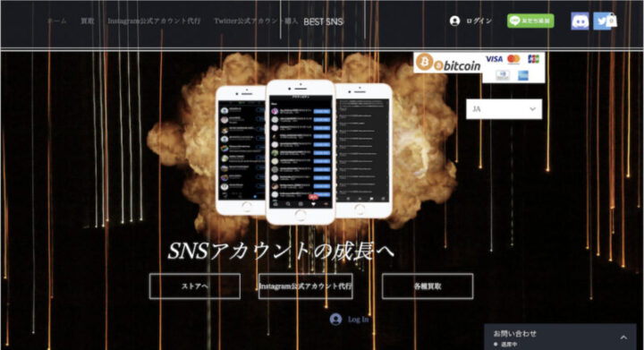Open the Discord icon link
The height and width of the screenshot is (350, 644).
point(580,21)
